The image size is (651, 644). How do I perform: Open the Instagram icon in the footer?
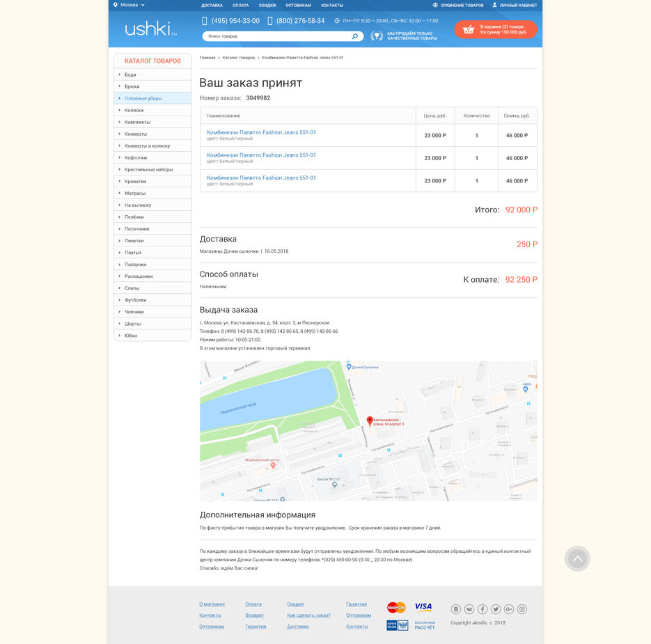click(522, 609)
